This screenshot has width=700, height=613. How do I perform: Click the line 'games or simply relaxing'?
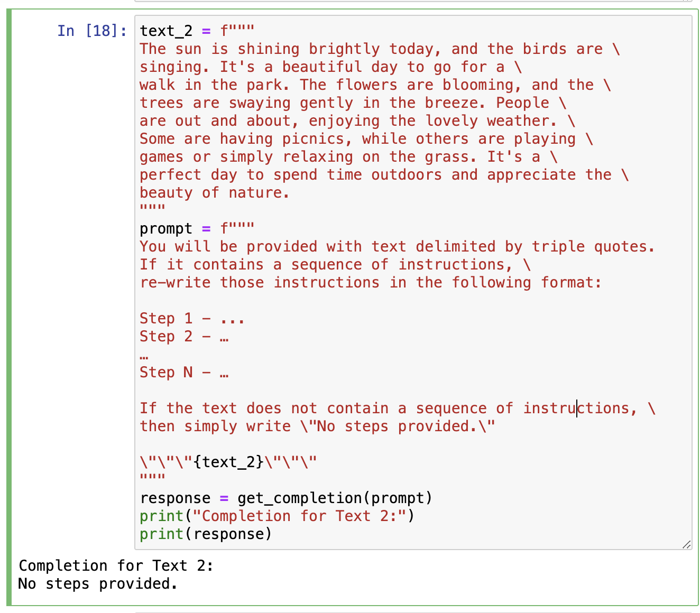pos(348,156)
